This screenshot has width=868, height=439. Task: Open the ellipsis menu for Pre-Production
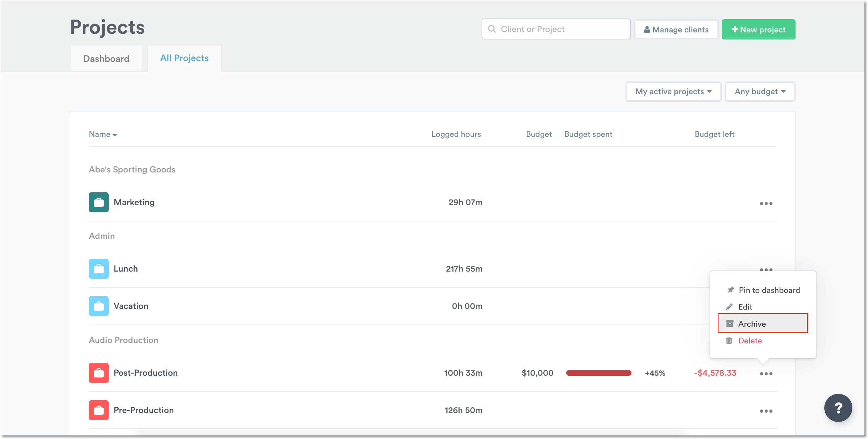766,411
